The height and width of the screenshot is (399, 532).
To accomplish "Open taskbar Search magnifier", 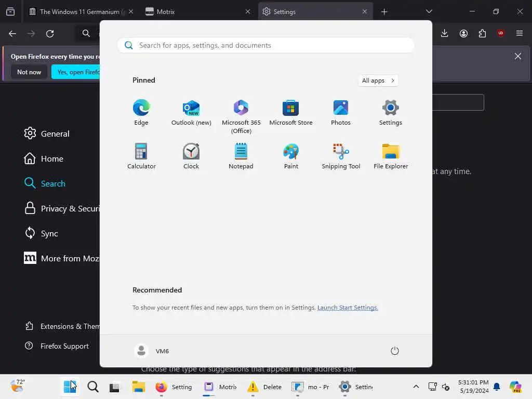I will [x=92, y=387].
